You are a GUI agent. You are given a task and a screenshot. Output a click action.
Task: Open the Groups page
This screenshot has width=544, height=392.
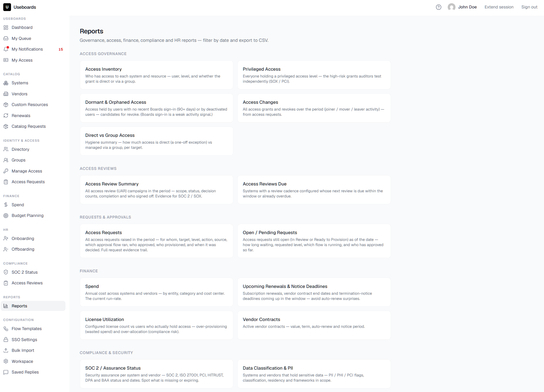(33, 160)
